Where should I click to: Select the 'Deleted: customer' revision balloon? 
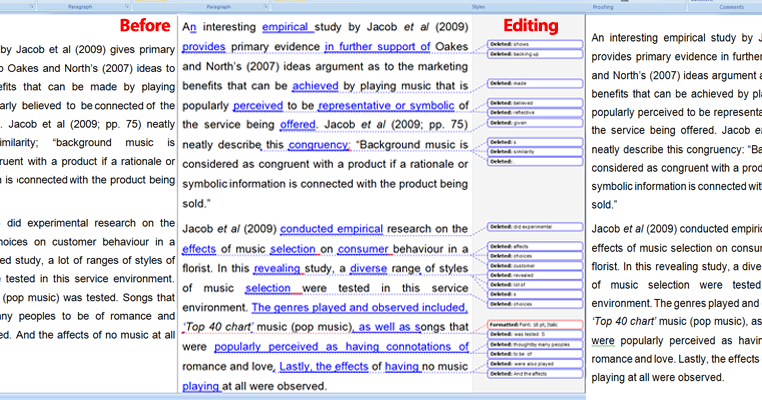535,266
